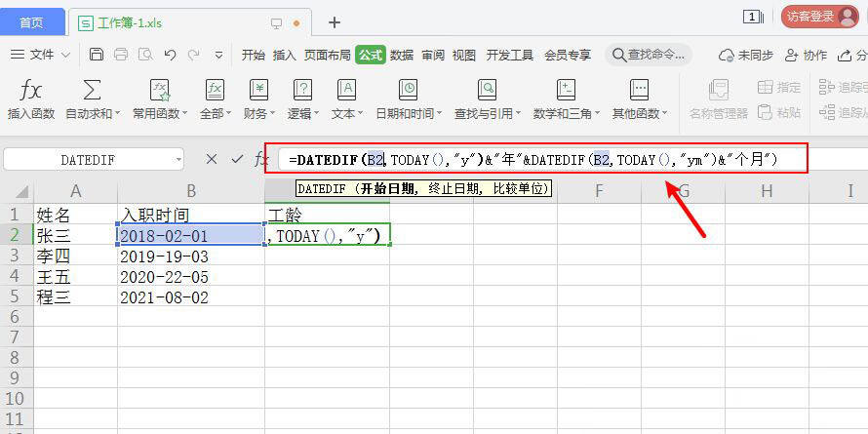Click the Find Command (查找命令) search box
The width and height of the screenshot is (868, 434).
(x=649, y=55)
